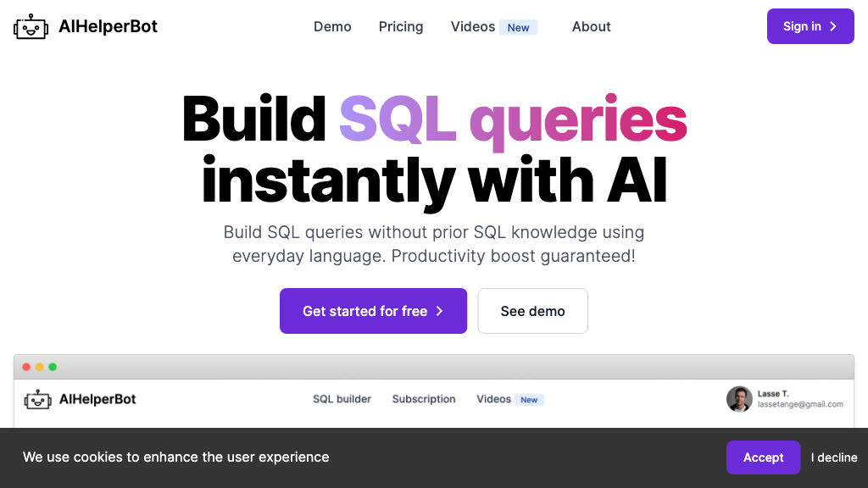Click the robot icon inside the demo screenshot navbar
Image resolution: width=868 pixels, height=488 pixels.
coord(37,399)
